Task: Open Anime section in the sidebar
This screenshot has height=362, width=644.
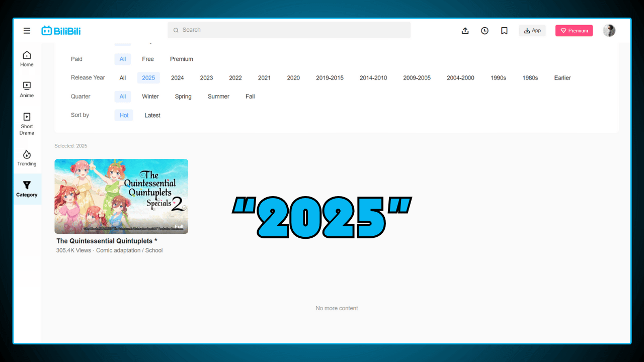Action: tap(27, 89)
